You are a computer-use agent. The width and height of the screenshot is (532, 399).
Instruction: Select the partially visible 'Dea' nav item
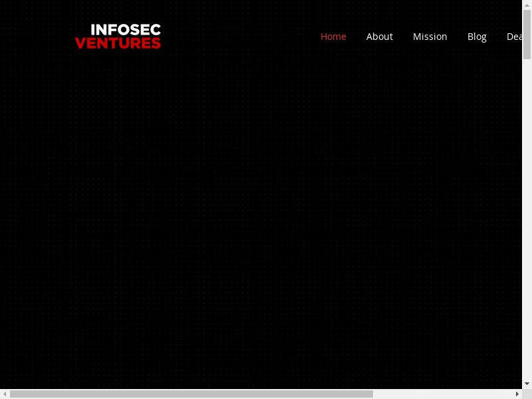[x=514, y=37]
